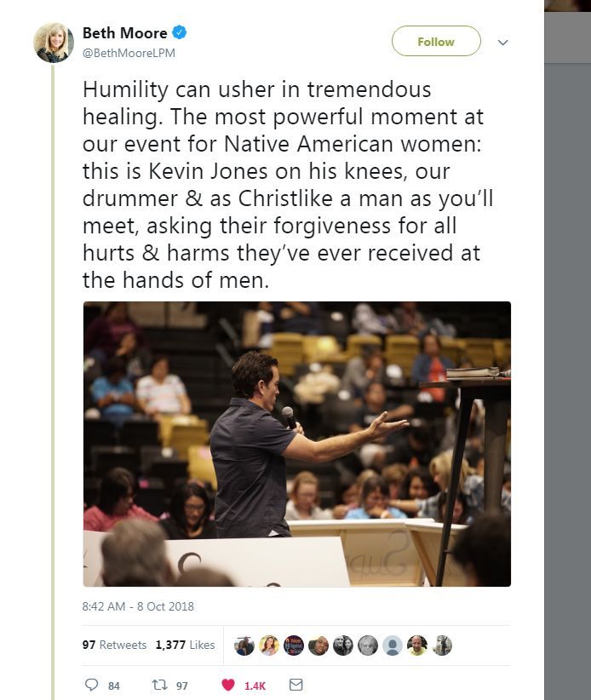The width and height of the screenshot is (591, 700).
Task: Click the red heart like icon
Action: [228, 685]
